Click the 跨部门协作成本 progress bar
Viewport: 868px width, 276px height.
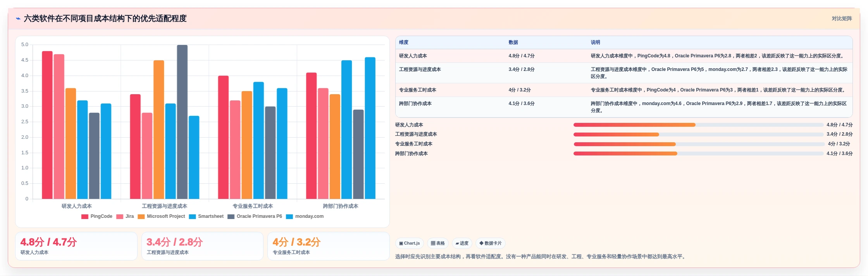[x=698, y=154]
